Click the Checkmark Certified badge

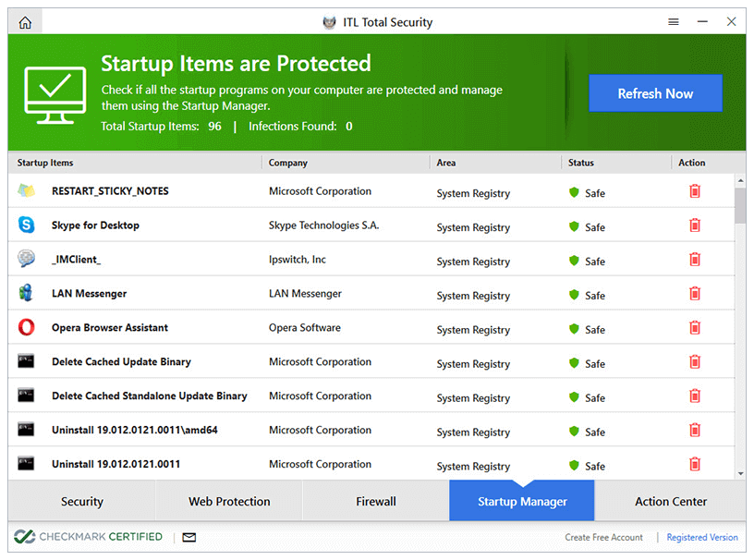tap(88, 536)
